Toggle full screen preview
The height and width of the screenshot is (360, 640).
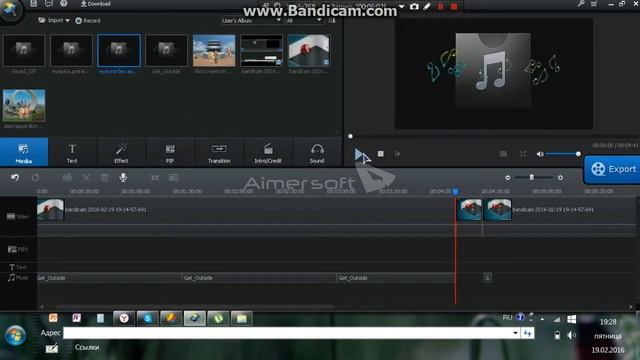pyautogui.click(x=523, y=154)
